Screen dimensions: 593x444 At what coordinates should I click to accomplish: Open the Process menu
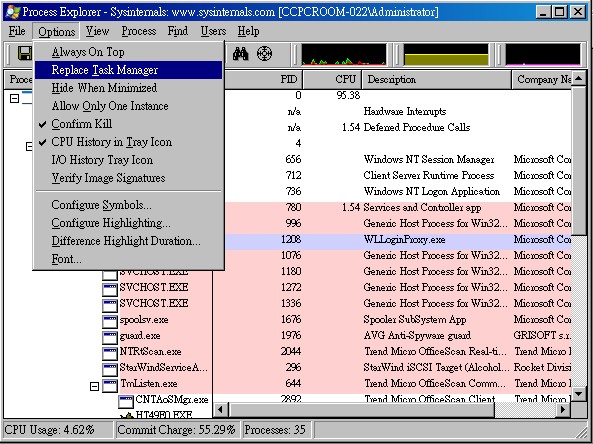point(138,31)
